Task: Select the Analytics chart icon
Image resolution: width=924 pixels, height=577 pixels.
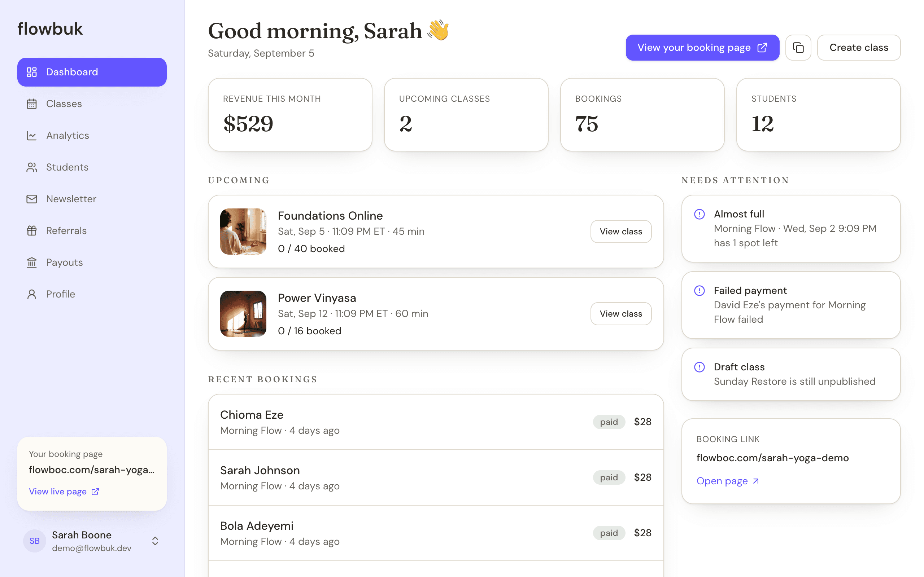Action: point(32,136)
